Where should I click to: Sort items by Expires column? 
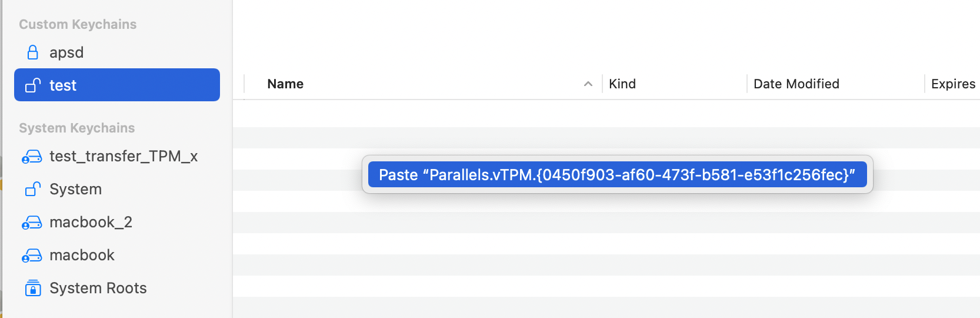coord(952,84)
